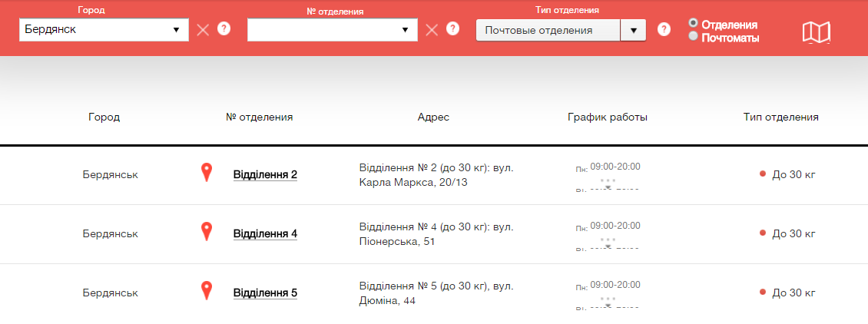Expand Тип отделения dropdown arrow
The image size is (868, 324).
[633, 30]
